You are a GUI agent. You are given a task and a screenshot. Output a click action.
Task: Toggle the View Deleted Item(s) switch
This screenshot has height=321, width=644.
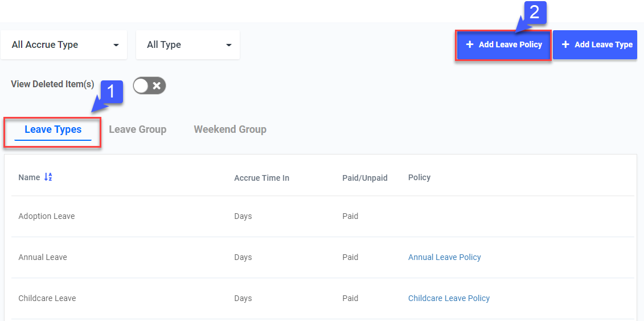[149, 86]
